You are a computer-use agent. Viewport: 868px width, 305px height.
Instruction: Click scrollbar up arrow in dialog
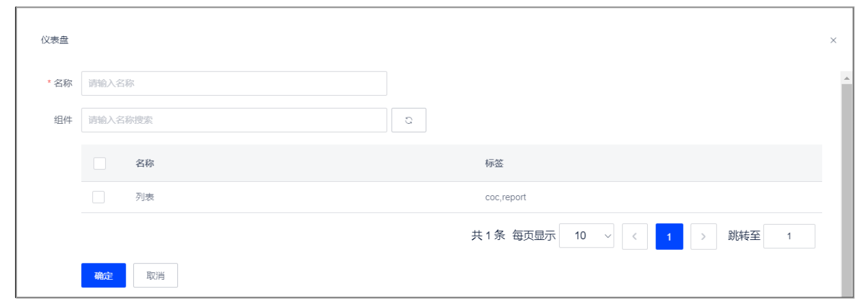[847, 77]
